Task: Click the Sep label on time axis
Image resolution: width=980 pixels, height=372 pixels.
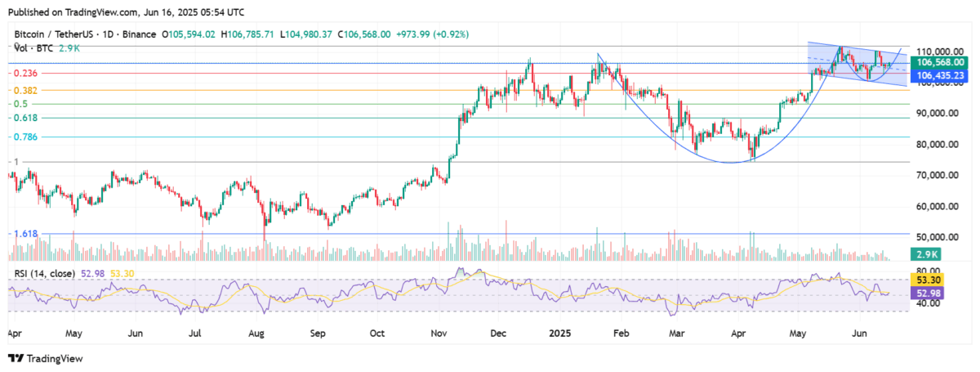Action: click(x=318, y=334)
